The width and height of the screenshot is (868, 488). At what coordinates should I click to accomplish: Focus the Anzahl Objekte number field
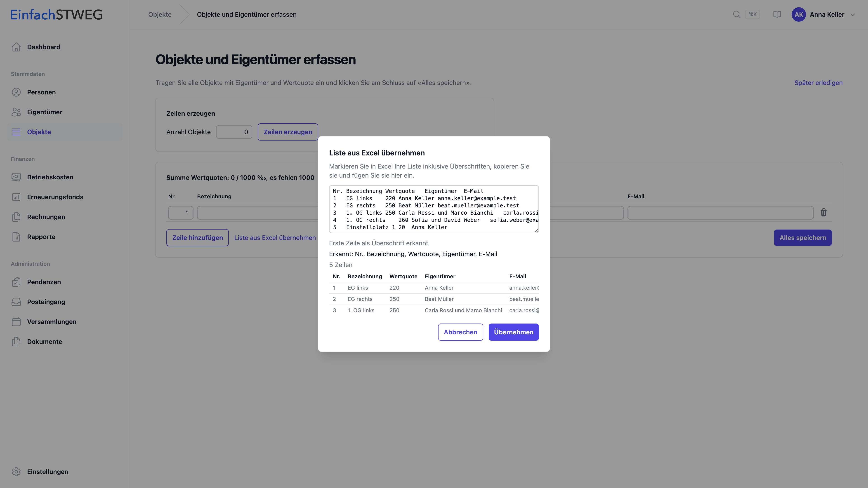click(234, 132)
